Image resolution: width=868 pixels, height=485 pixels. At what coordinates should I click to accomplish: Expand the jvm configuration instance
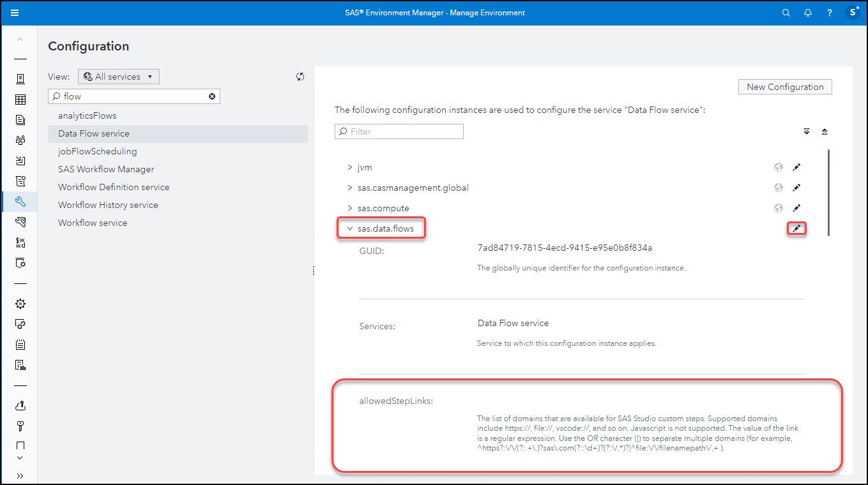tap(349, 167)
